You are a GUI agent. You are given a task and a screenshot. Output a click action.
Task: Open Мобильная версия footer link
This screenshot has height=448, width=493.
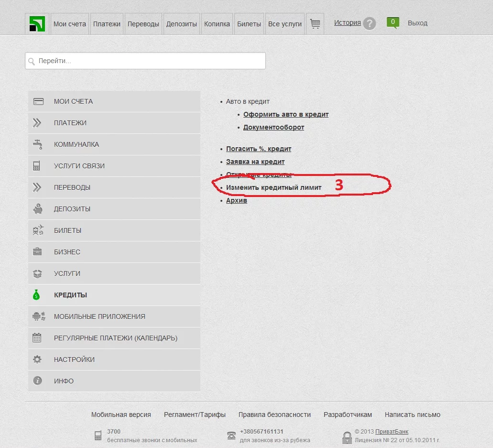(x=121, y=415)
